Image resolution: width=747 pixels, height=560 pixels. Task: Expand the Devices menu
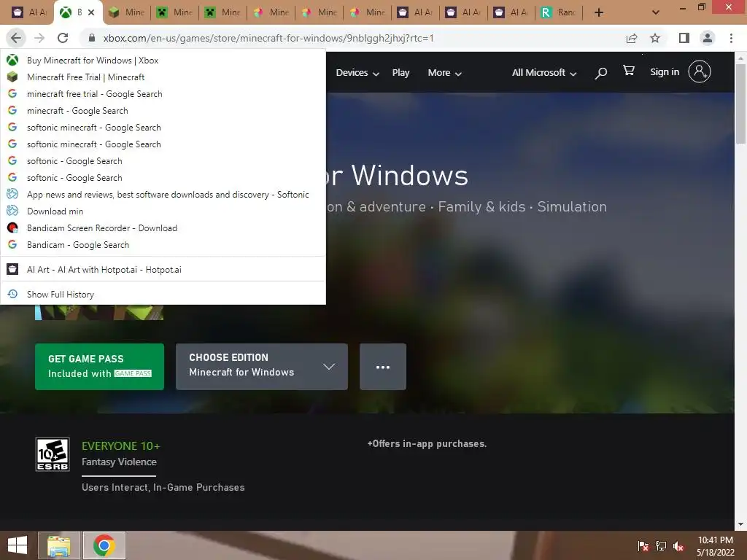(x=357, y=73)
